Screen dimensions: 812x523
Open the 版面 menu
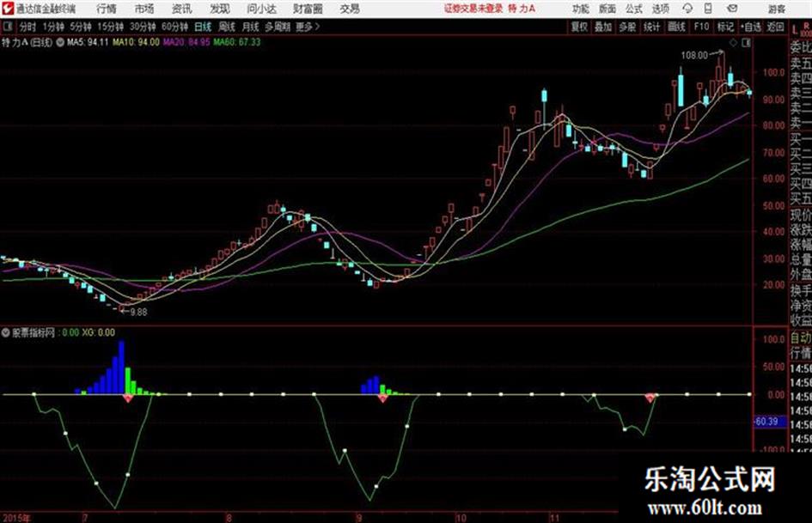click(x=607, y=9)
